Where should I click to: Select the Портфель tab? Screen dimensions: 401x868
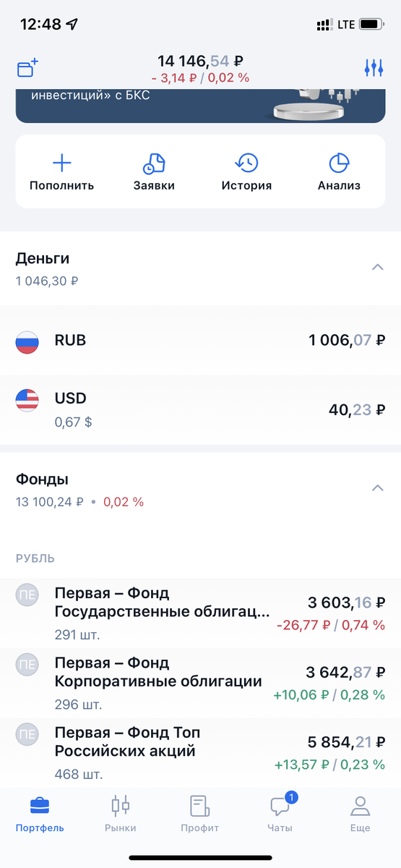(x=40, y=814)
